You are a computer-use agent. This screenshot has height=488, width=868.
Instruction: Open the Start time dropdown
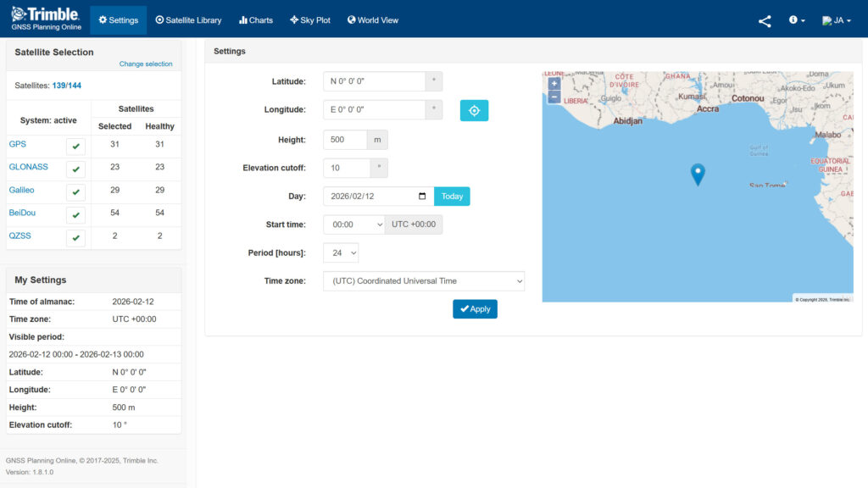[353, 225]
